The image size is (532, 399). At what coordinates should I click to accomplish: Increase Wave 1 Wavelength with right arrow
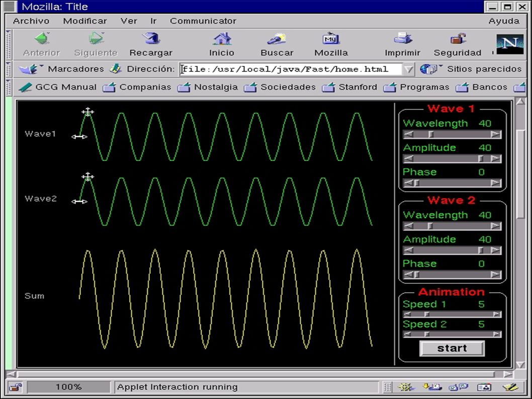coord(496,134)
